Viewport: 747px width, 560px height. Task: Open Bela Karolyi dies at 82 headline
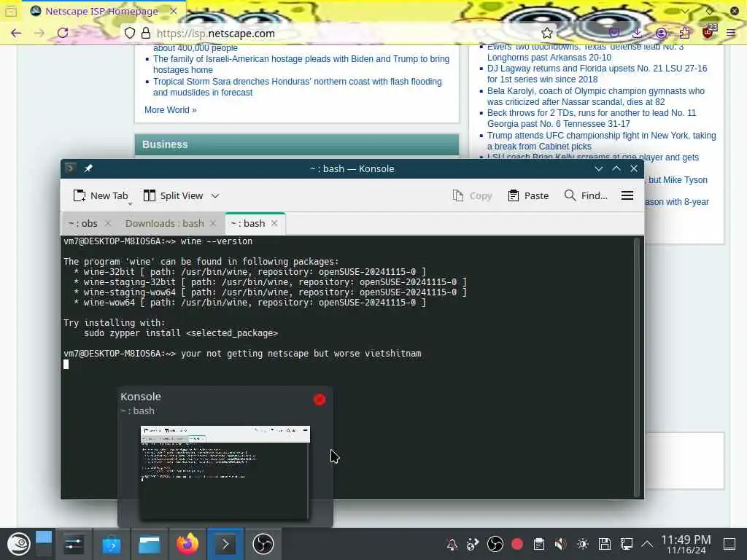595,96
